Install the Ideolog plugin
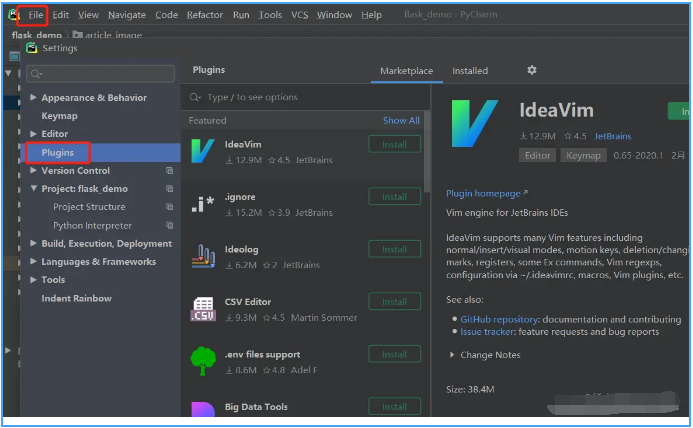The height and width of the screenshot is (428, 693). click(394, 249)
